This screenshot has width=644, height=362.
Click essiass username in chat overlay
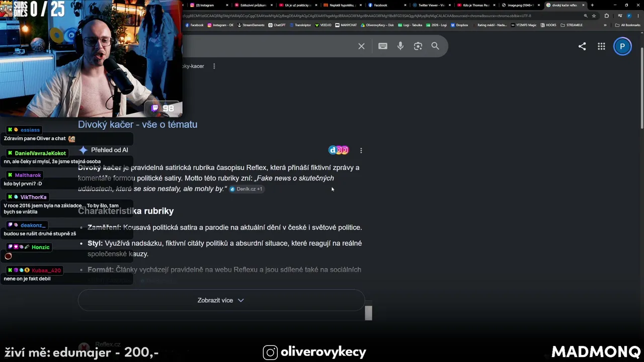click(30, 130)
